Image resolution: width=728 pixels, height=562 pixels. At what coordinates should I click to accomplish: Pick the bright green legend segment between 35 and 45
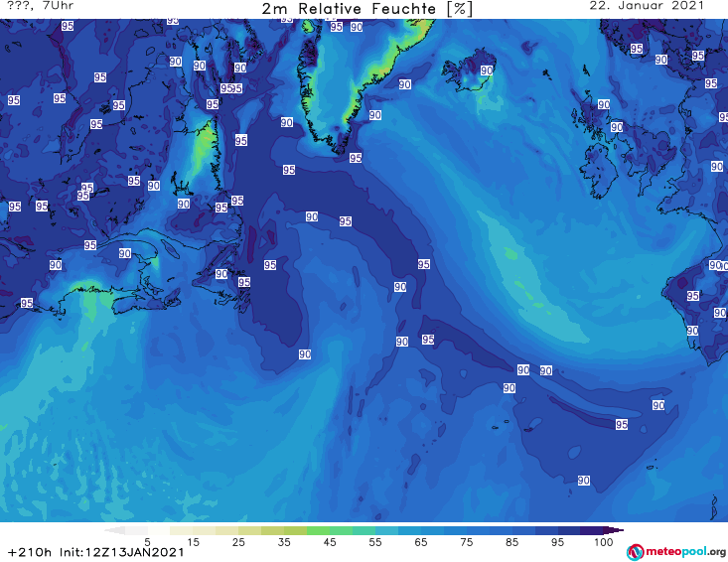[318, 530]
